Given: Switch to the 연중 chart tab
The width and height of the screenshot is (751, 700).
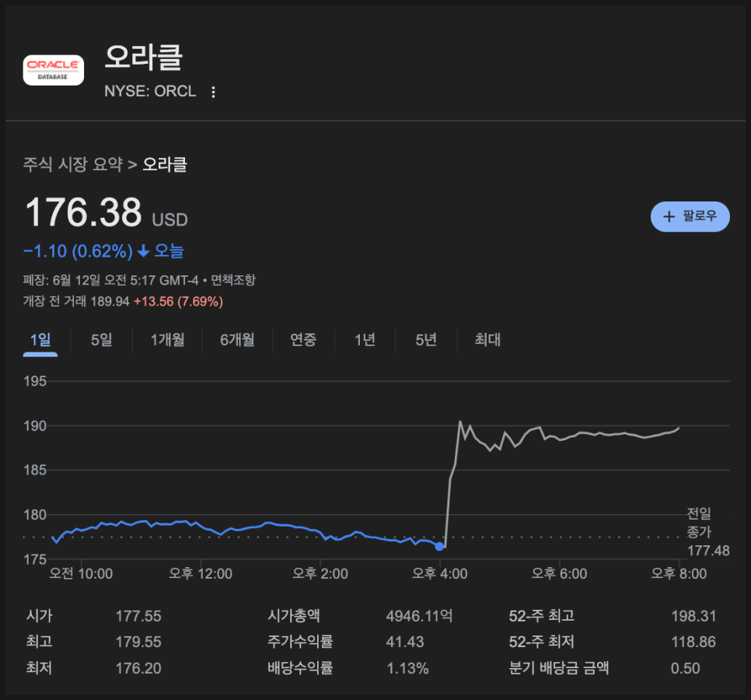Looking at the screenshot, I should [303, 340].
